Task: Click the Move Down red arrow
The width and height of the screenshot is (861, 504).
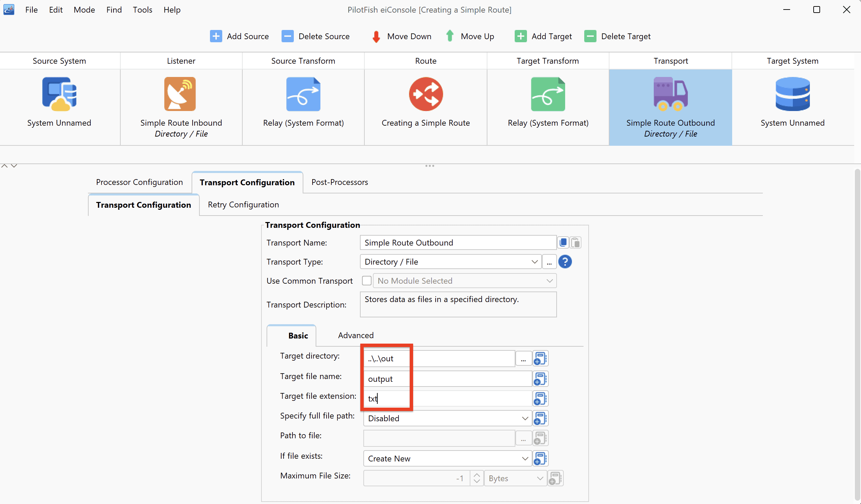Action: point(376,36)
